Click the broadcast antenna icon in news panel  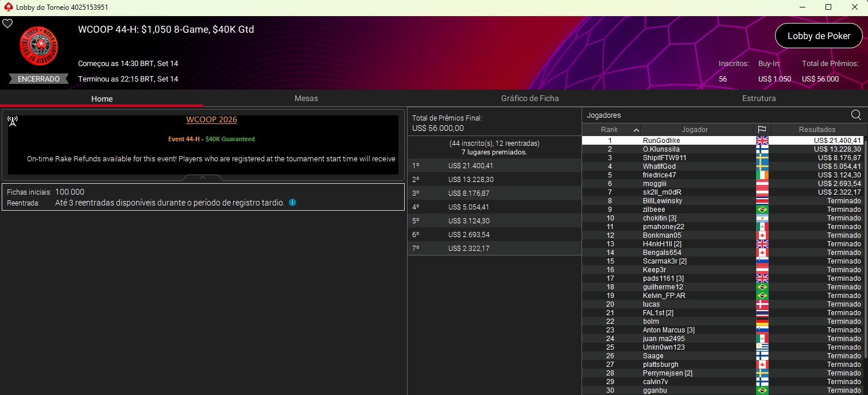coord(13,121)
